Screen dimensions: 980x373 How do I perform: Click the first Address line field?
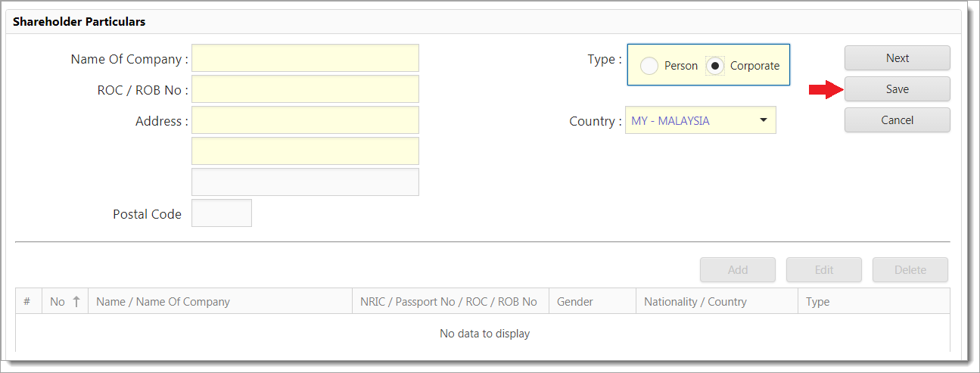(x=305, y=120)
